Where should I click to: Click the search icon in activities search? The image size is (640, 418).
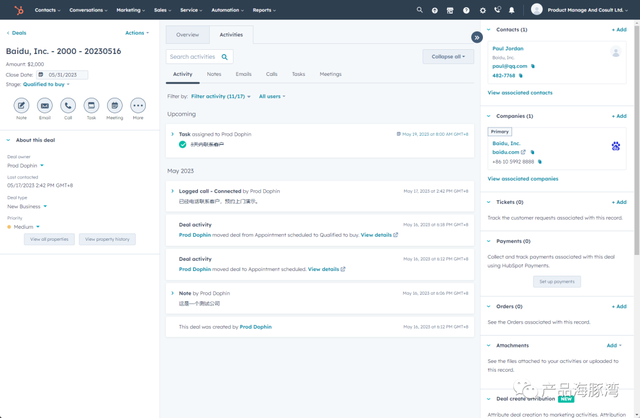click(x=224, y=57)
